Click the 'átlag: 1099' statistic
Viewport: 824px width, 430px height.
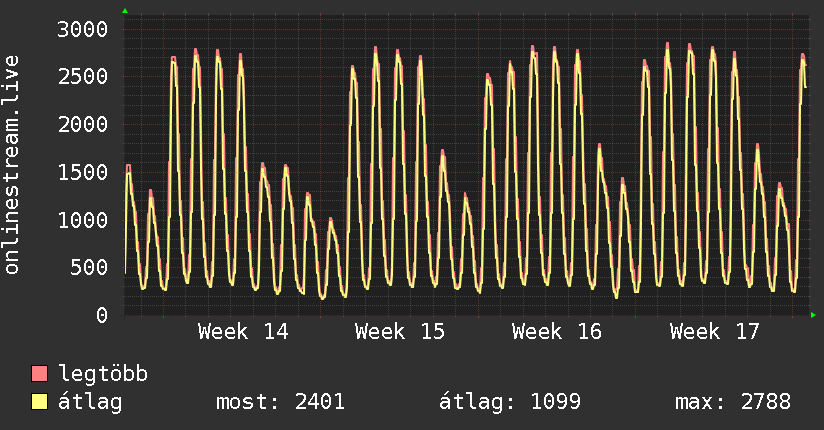(510, 402)
